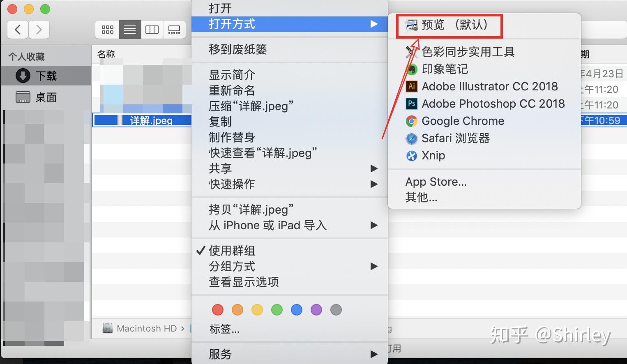Click the Adobe Illustrator Ai icon

click(x=412, y=86)
